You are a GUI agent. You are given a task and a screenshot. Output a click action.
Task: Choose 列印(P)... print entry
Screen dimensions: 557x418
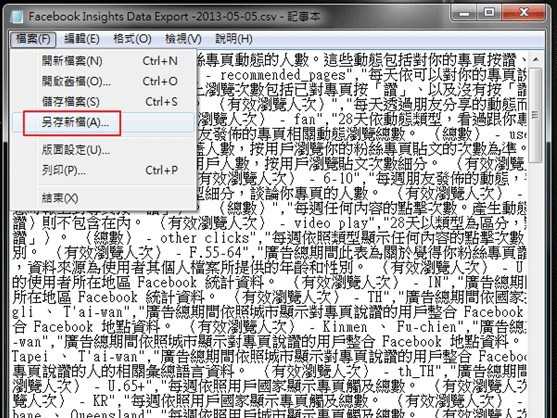[104, 170]
